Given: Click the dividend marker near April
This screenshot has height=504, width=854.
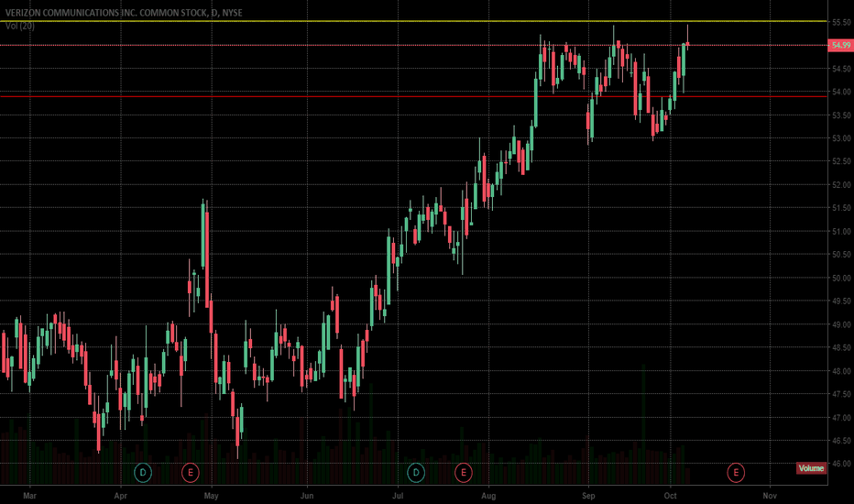Looking at the screenshot, I should 143,473.
